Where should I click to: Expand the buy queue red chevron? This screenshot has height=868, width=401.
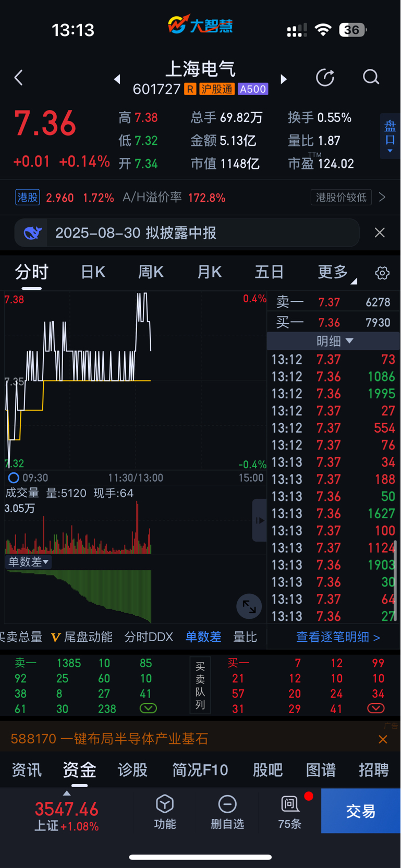coord(376,708)
